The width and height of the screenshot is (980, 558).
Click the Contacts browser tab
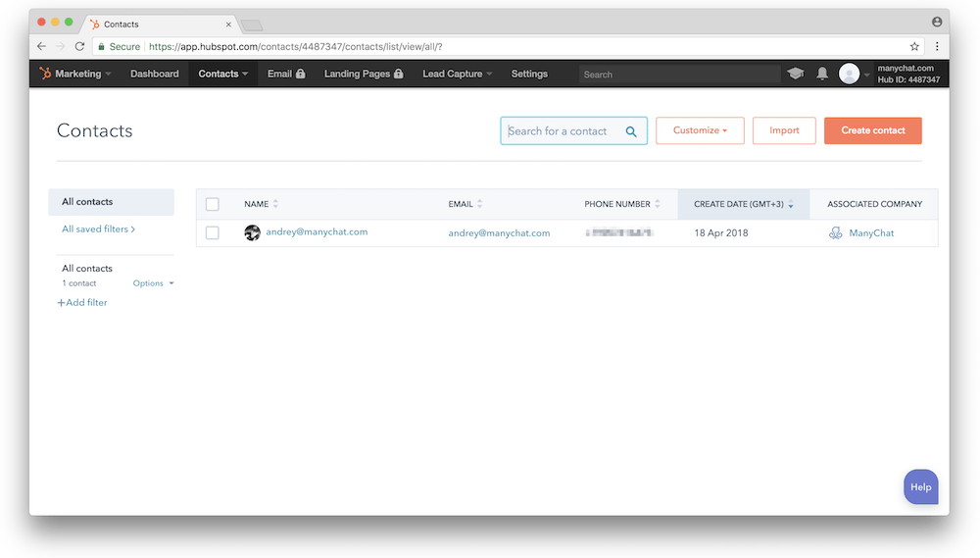click(160, 25)
